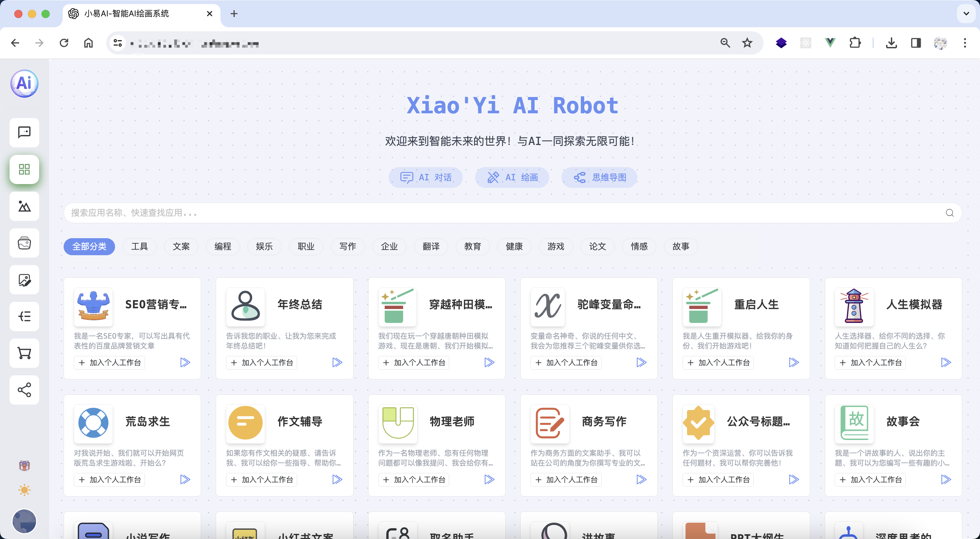The height and width of the screenshot is (539, 980).
Task: Click the AI 对话 button
Action: click(x=426, y=178)
